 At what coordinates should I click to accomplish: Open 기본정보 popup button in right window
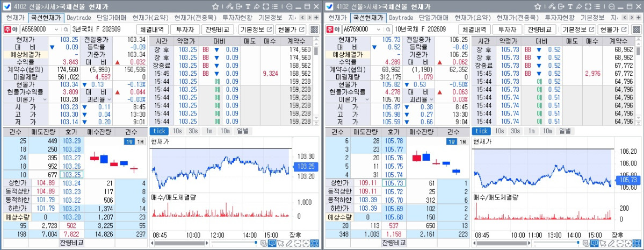(x=577, y=30)
